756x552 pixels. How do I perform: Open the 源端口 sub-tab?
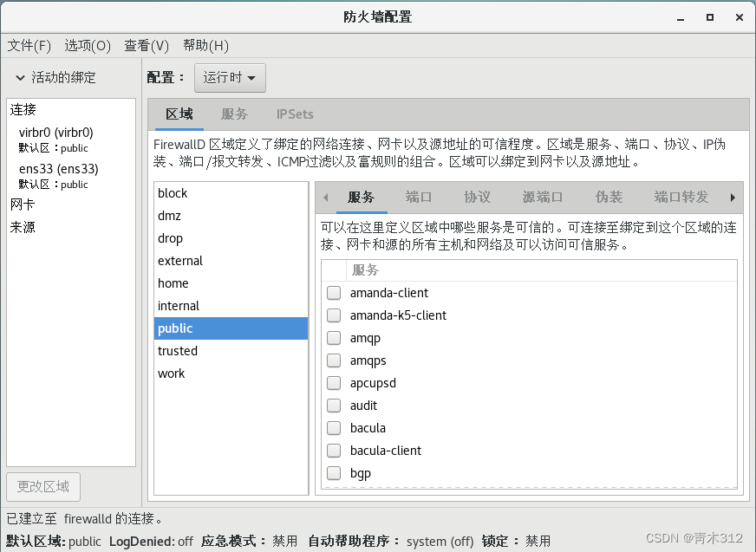click(543, 198)
